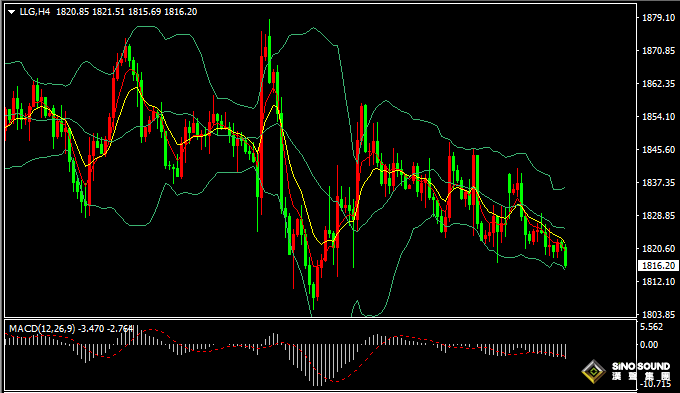This screenshot has height=393, width=680.
Task: Click the 1854.10 price scale value
Action: [x=658, y=117]
